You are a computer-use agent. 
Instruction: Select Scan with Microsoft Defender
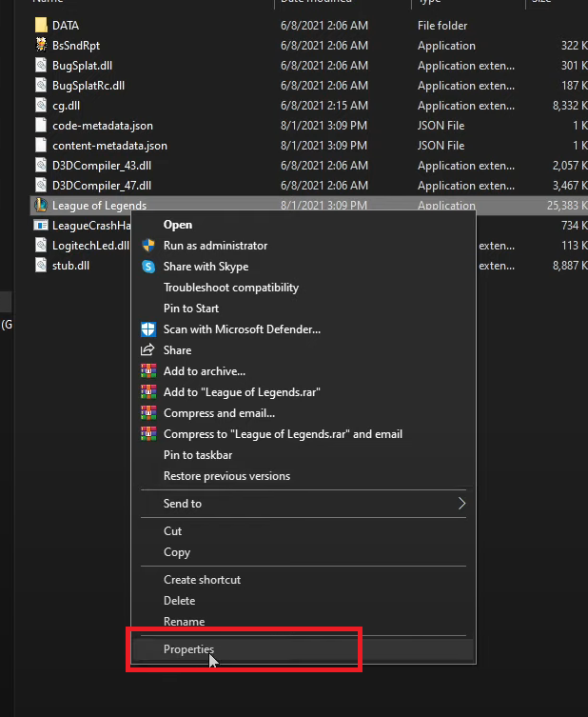click(242, 329)
